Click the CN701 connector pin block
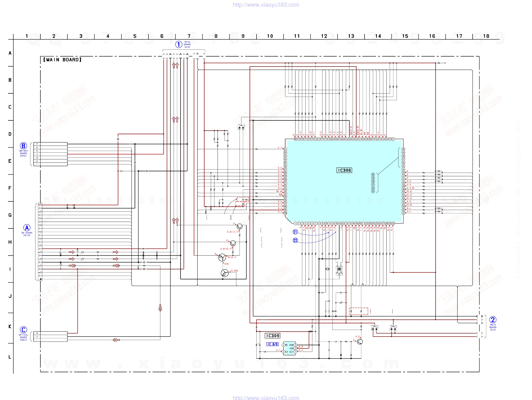This screenshot has height=400, width=532. (x=50, y=154)
